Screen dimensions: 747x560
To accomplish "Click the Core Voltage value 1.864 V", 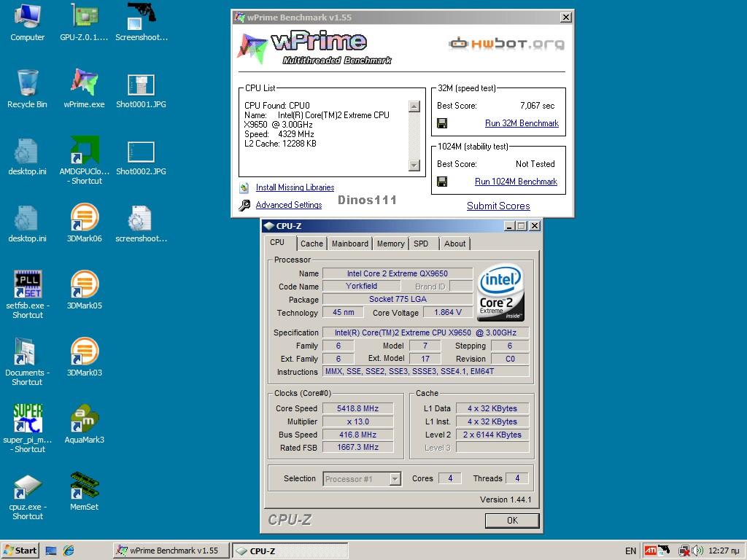I will tap(448, 312).
